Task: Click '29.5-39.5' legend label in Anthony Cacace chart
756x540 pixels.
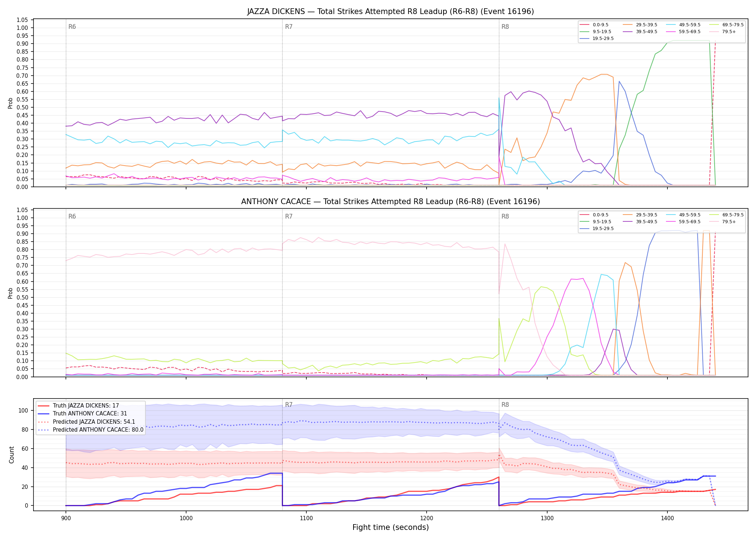Action: point(647,215)
